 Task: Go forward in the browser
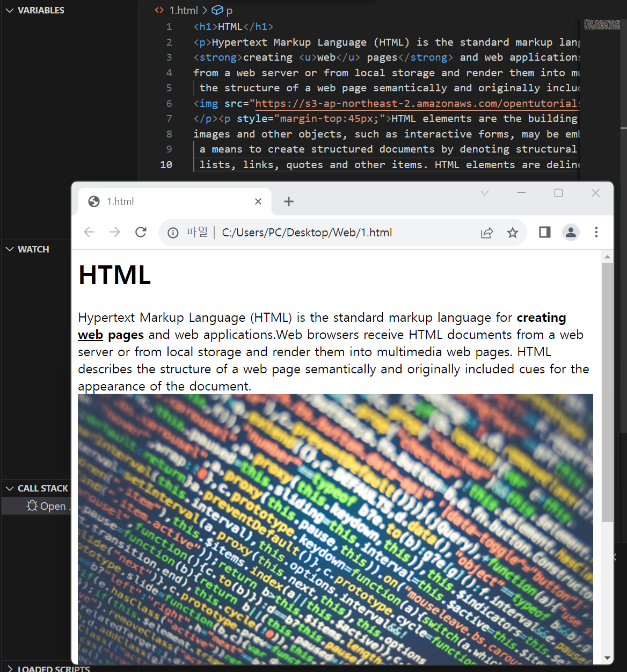coord(115,232)
